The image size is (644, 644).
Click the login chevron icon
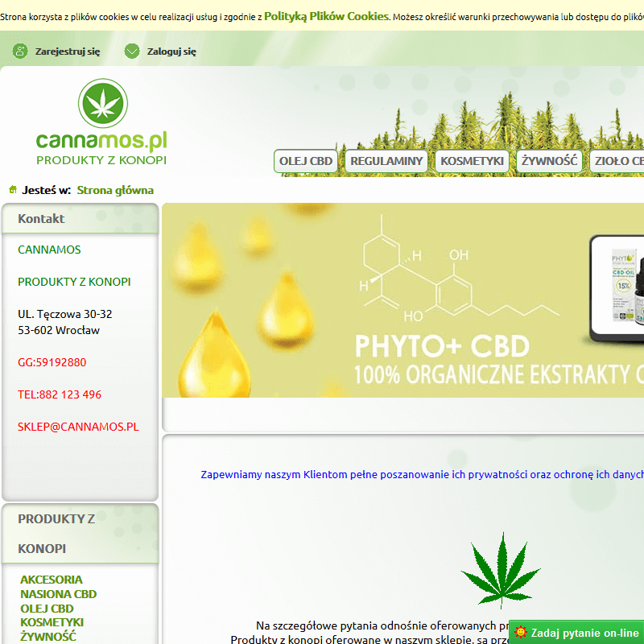pos(132,52)
